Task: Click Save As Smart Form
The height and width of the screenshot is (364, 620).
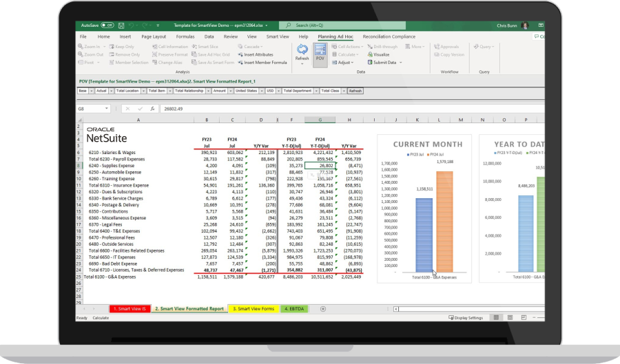Action: pos(213,63)
